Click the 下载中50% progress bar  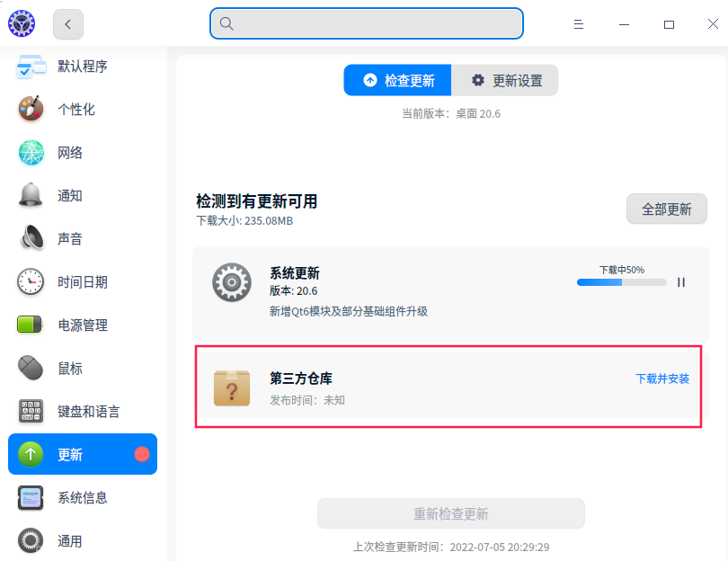click(622, 282)
